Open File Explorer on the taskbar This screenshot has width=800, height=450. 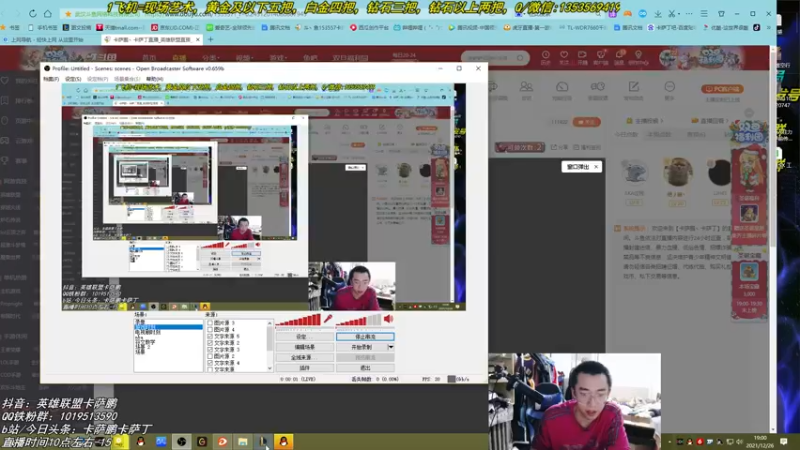[243, 442]
